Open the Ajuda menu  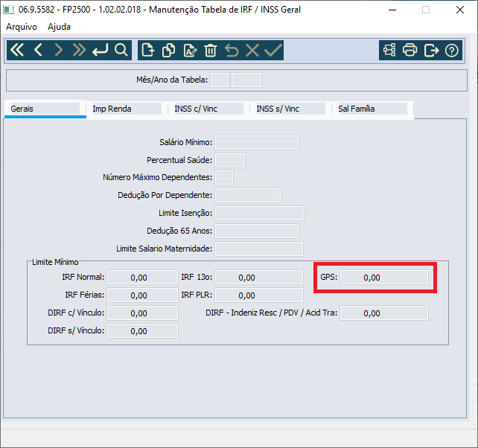(x=59, y=27)
